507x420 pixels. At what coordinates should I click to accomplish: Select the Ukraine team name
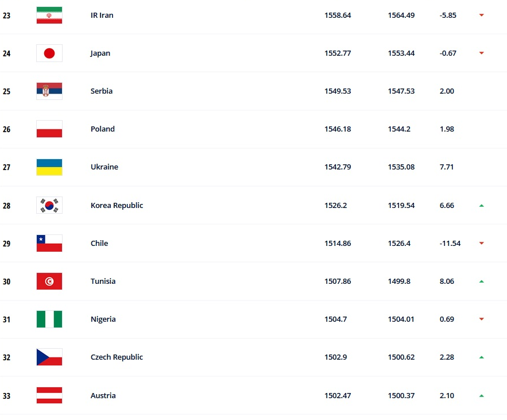click(x=104, y=167)
